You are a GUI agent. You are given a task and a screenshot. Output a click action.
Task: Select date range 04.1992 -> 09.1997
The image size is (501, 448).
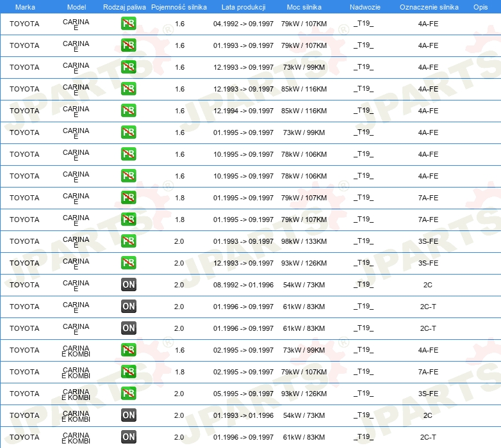click(x=243, y=24)
